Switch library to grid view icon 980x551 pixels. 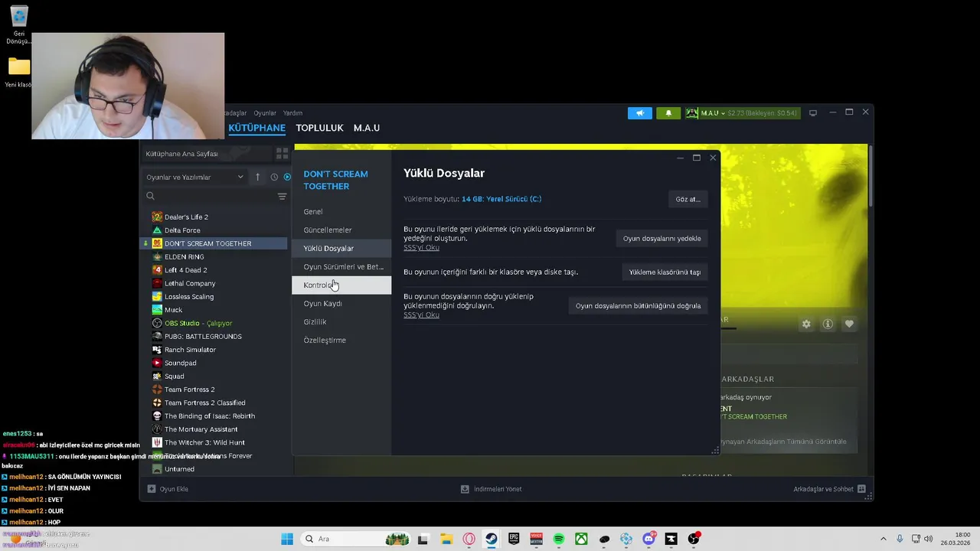point(282,154)
